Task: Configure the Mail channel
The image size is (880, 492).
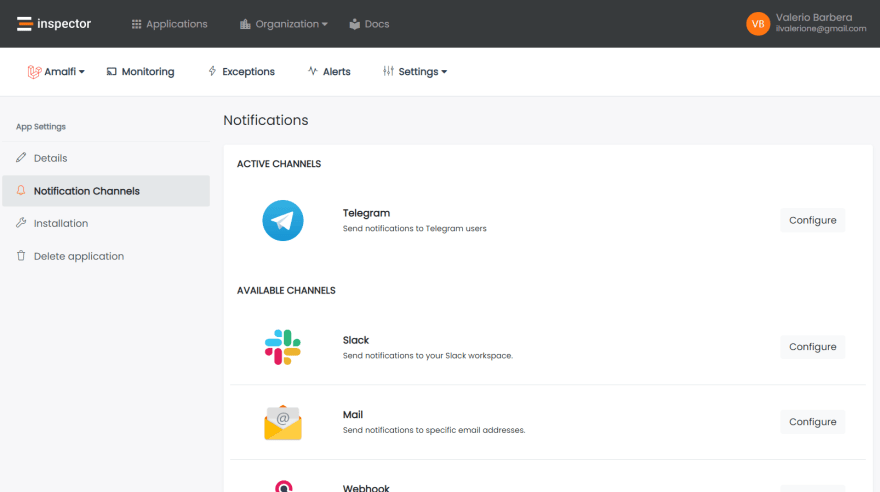Action: point(813,421)
